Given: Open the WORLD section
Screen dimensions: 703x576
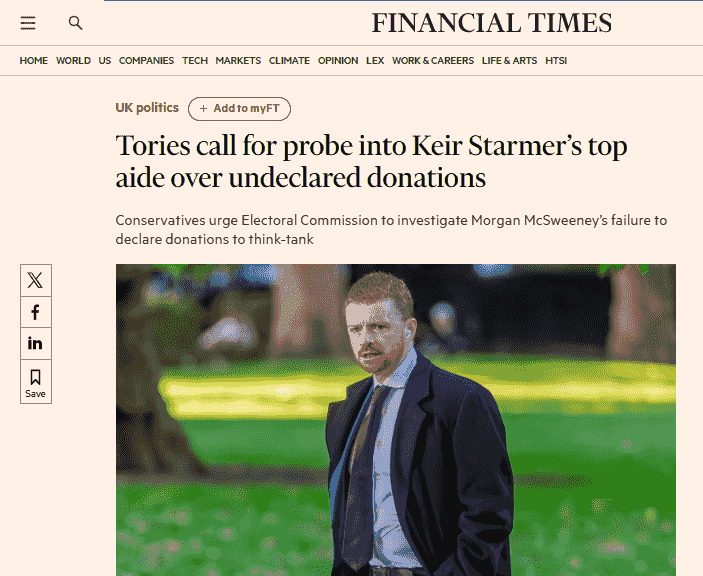Looking at the screenshot, I should [73, 61].
